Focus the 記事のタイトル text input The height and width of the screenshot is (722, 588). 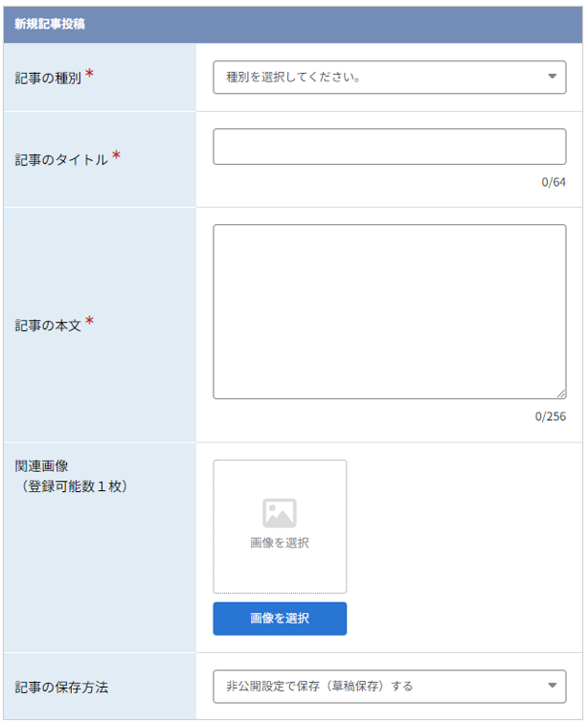(x=390, y=147)
